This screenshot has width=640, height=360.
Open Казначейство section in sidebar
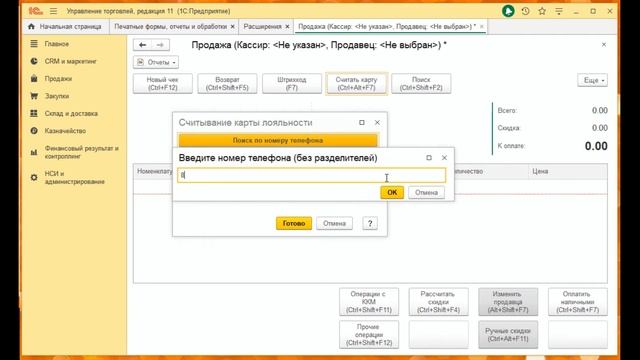click(65, 131)
